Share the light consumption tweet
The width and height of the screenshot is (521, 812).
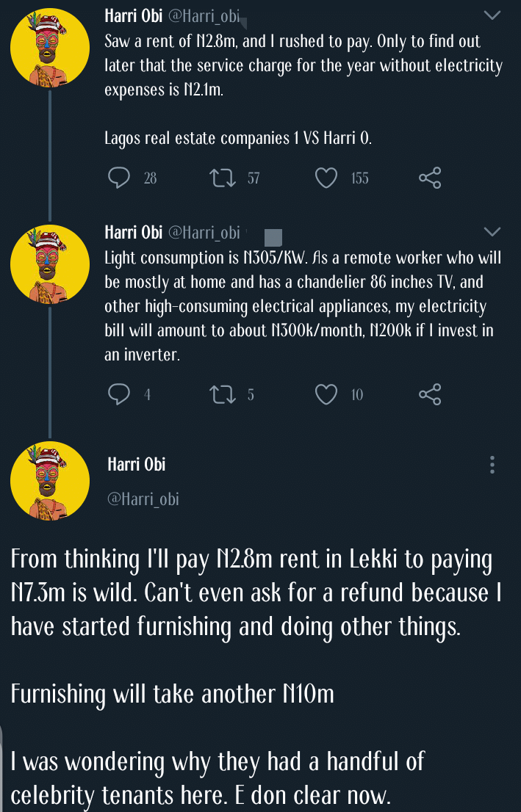coord(430,395)
